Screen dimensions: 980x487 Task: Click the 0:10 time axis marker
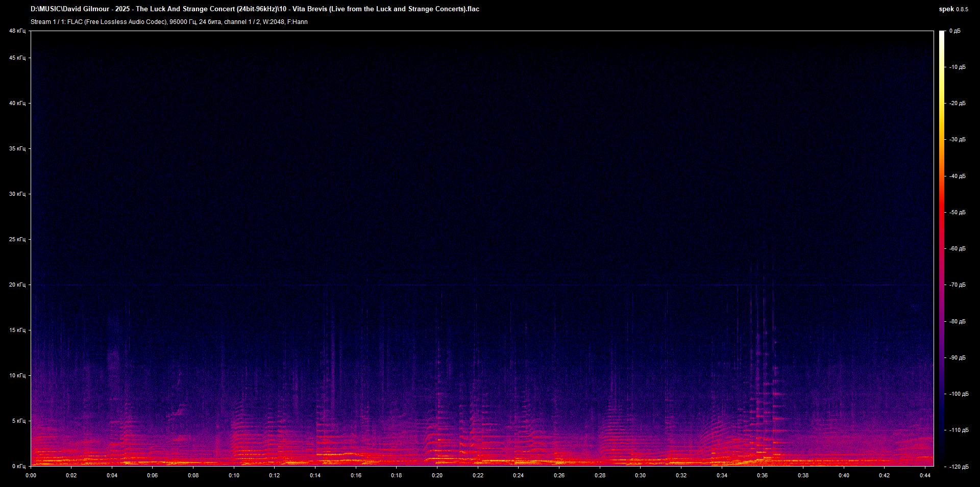[234, 475]
